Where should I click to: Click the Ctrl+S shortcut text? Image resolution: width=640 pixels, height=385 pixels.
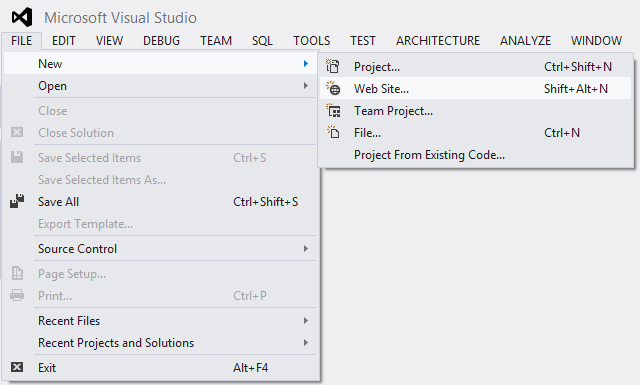pyautogui.click(x=249, y=158)
